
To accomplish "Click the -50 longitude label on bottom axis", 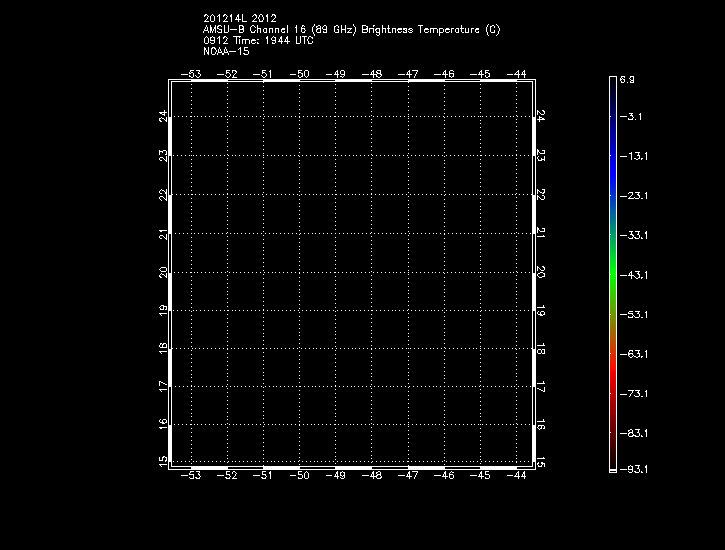I will coord(299,476).
